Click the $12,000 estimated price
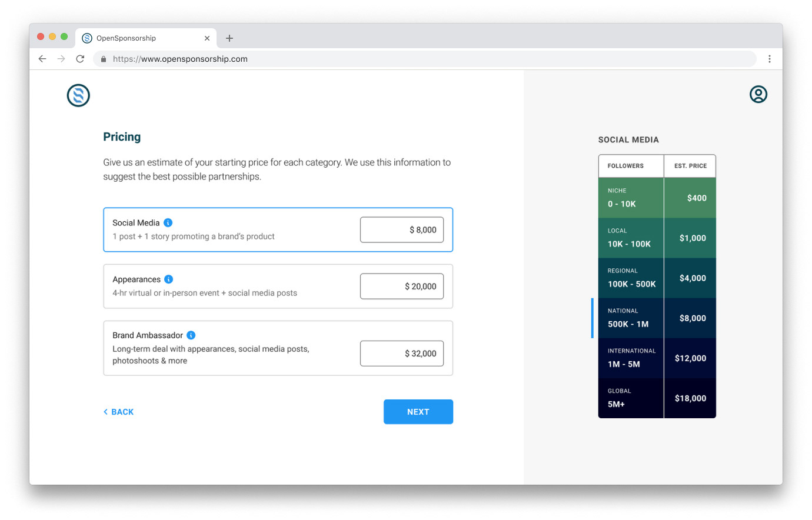 pos(690,358)
